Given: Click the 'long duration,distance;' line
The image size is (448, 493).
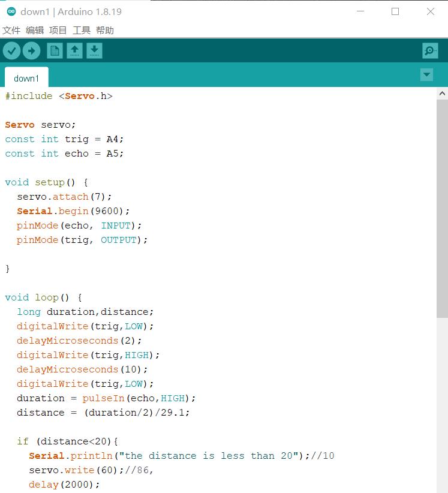Looking at the screenshot, I should [85, 312].
